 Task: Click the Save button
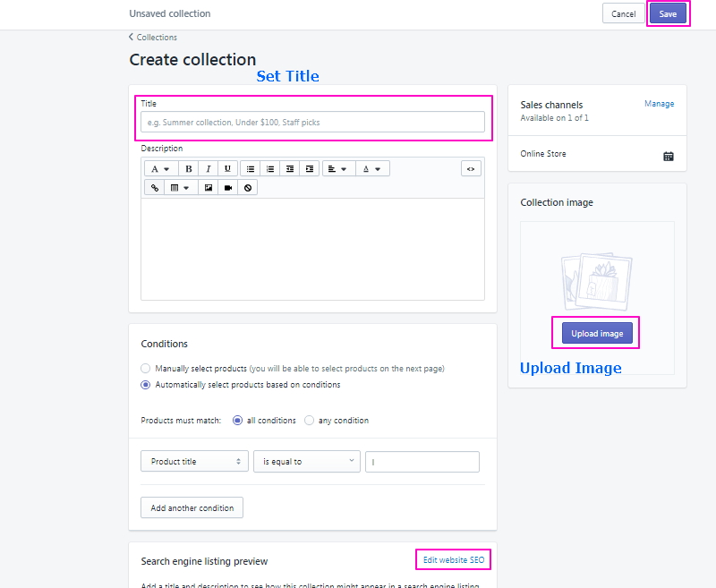(x=668, y=13)
